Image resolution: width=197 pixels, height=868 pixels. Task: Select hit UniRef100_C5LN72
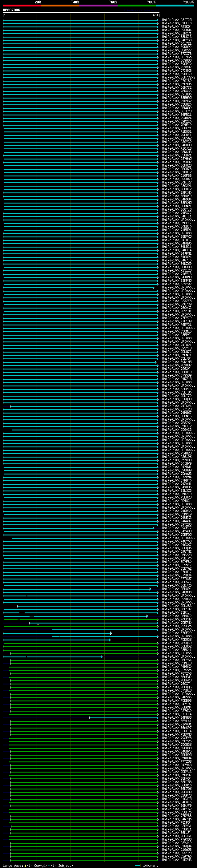tap(177, 352)
